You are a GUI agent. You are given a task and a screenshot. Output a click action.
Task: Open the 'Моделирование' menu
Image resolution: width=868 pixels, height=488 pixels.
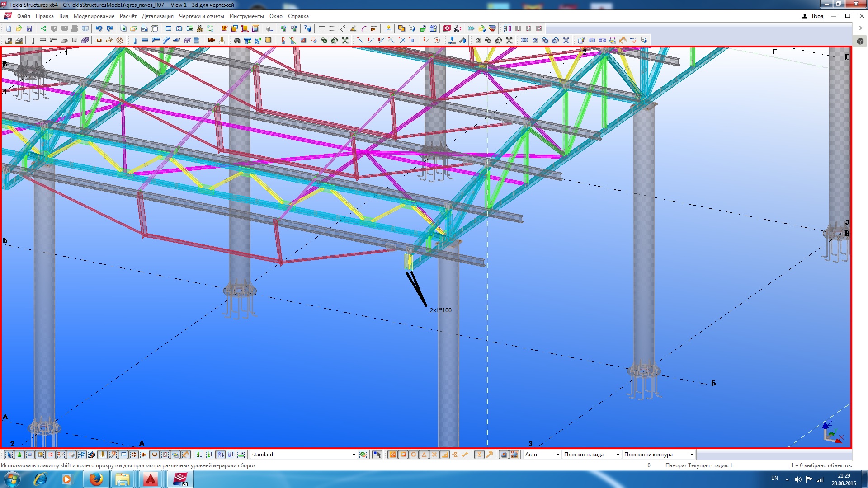coord(94,16)
